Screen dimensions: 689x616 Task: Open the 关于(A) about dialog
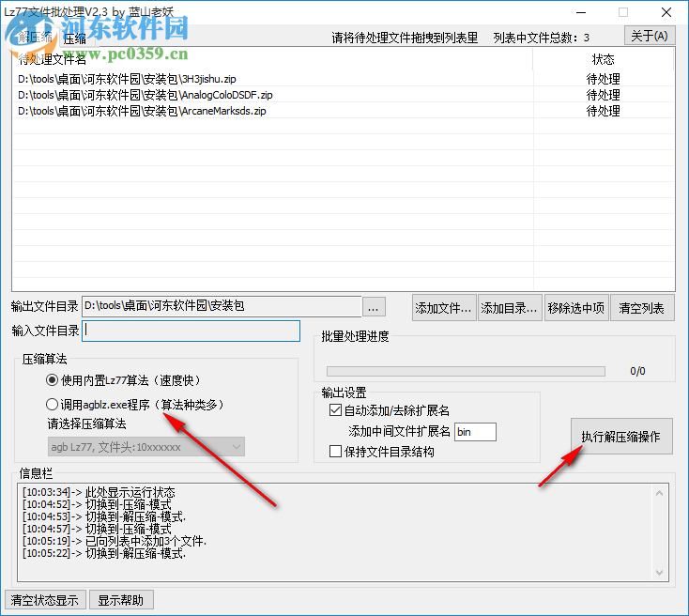coord(650,36)
